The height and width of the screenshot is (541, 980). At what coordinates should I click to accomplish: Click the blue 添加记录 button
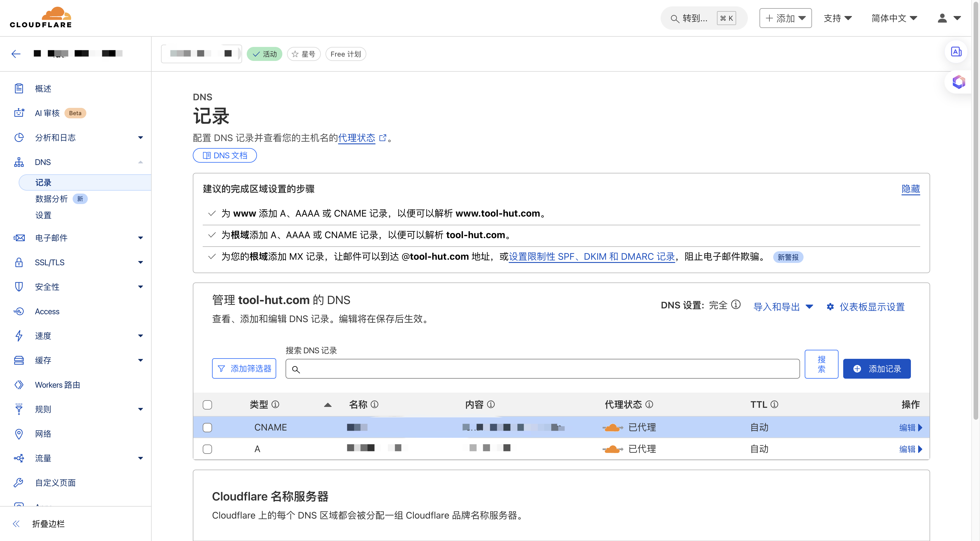pyautogui.click(x=876, y=369)
